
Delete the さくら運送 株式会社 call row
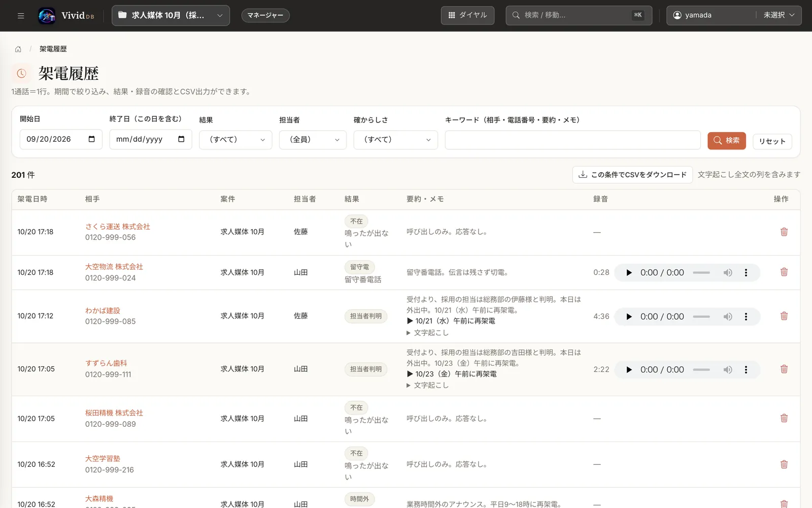coord(784,232)
